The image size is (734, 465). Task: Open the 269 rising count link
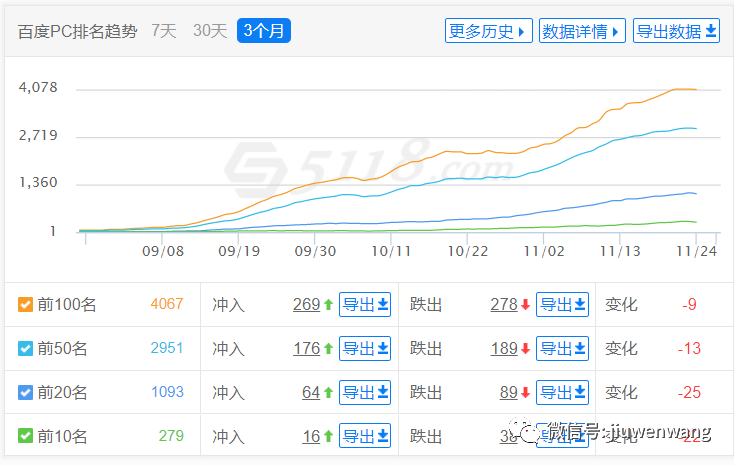click(306, 305)
